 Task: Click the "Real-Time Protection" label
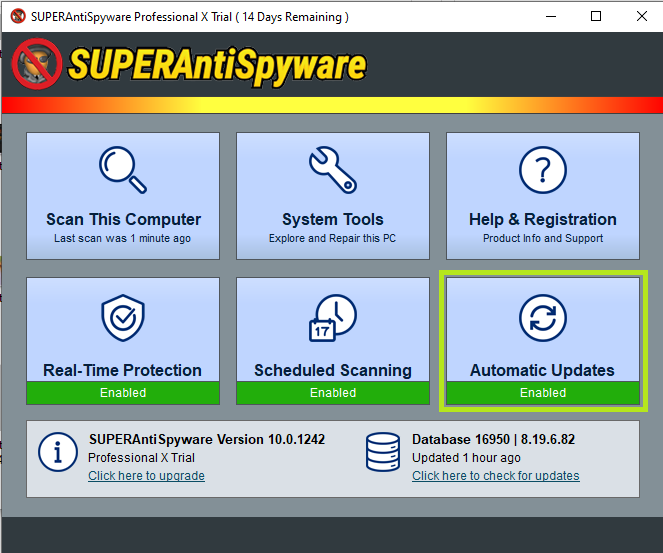123,370
